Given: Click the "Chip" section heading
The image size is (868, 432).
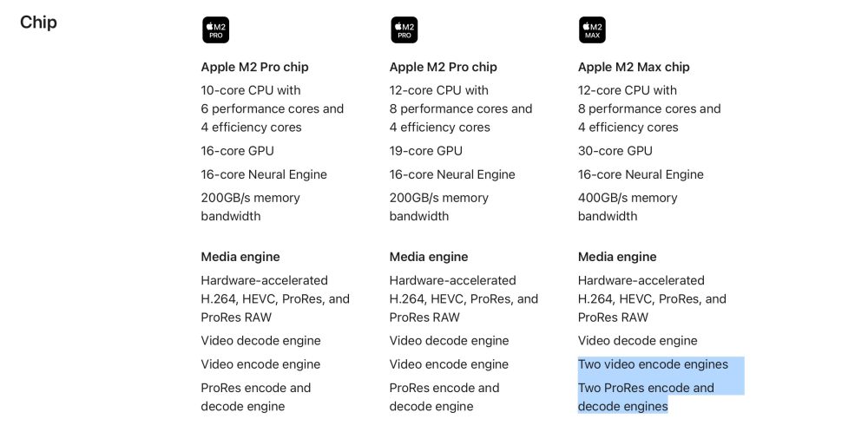Looking at the screenshot, I should [x=38, y=23].
